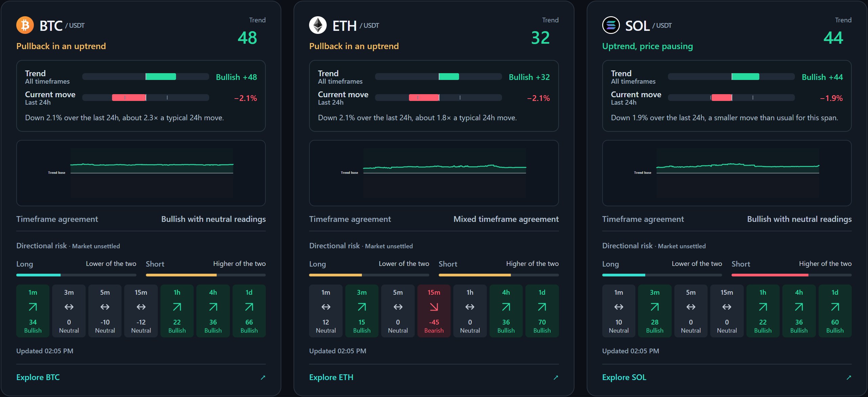
Task: Click the external arrow beside Explore ETH
Action: (x=556, y=377)
